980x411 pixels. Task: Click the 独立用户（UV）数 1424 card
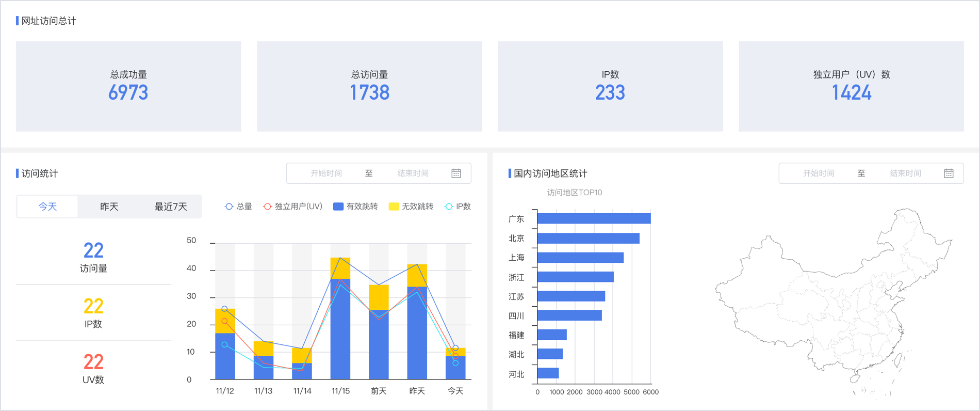tap(851, 86)
